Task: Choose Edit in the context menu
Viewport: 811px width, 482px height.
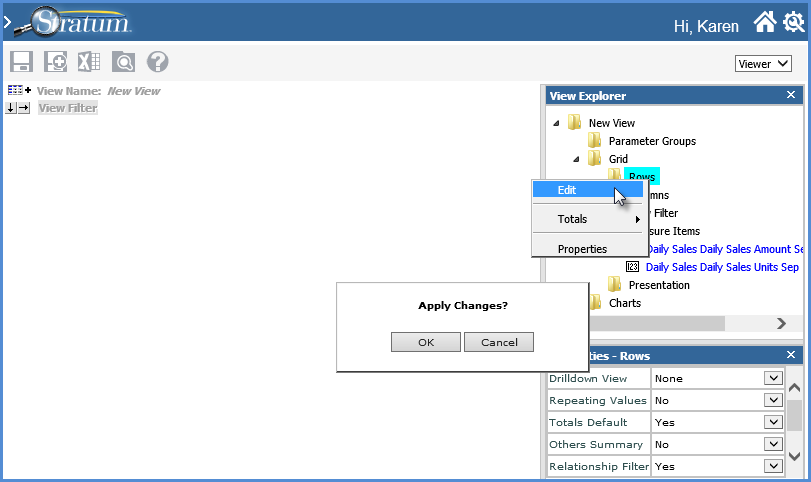Action: (588, 190)
